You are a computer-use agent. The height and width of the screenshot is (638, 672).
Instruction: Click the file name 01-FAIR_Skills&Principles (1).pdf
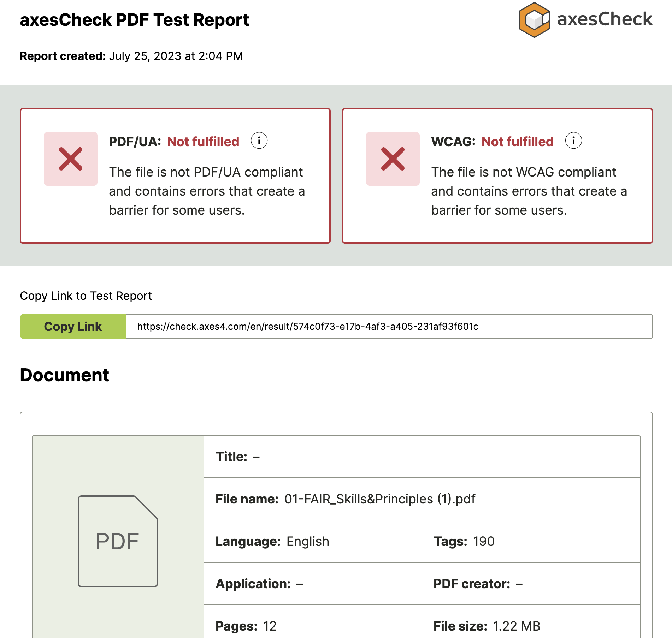[x=380, y=499]
